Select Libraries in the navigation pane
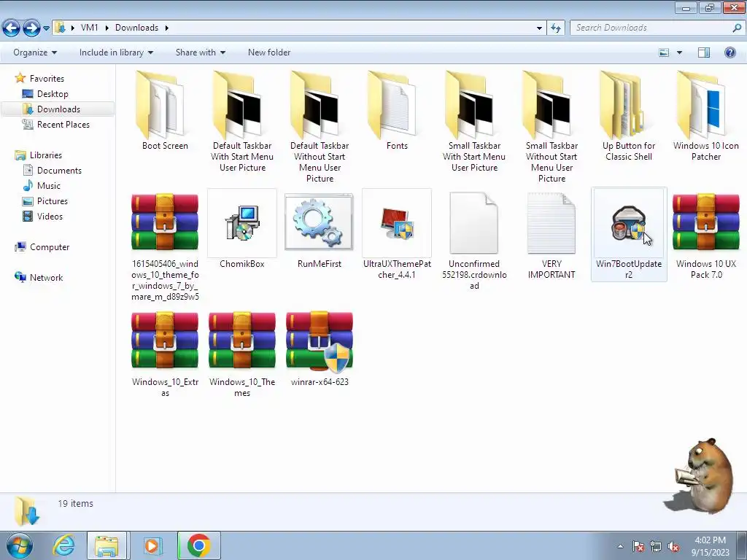Viewport: 747px width, 560px height. [x=46, y=155]
